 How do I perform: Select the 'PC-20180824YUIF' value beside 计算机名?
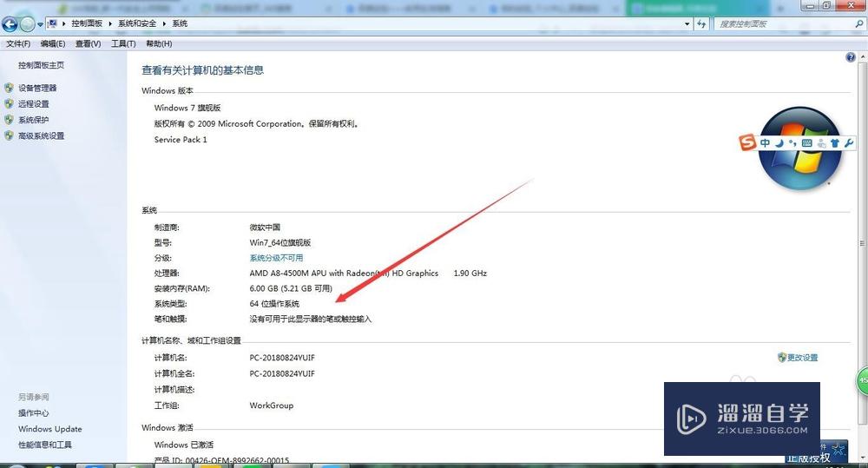pyautogui.click(x=282, y=358)
